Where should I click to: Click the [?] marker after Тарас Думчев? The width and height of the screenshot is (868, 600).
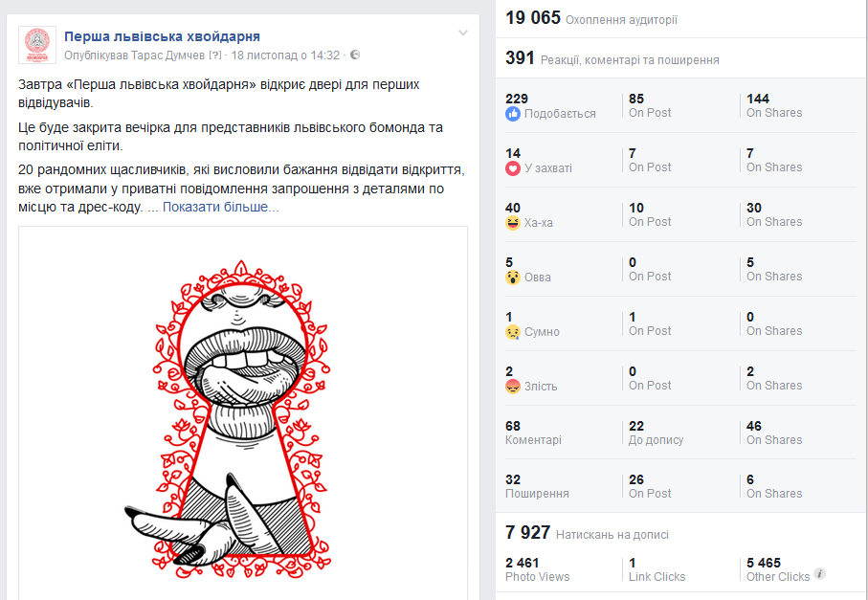(x=215, y=55)
